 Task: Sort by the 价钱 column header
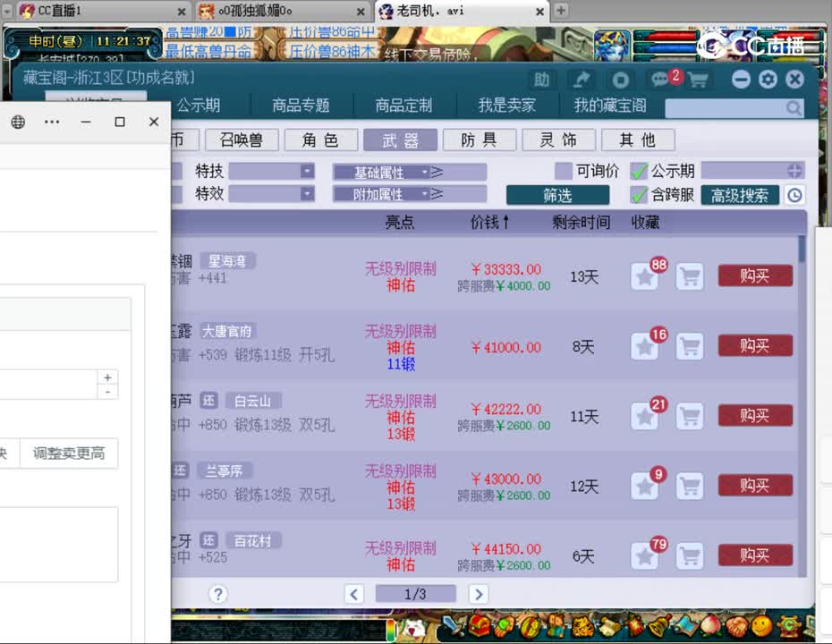point(489,222)
